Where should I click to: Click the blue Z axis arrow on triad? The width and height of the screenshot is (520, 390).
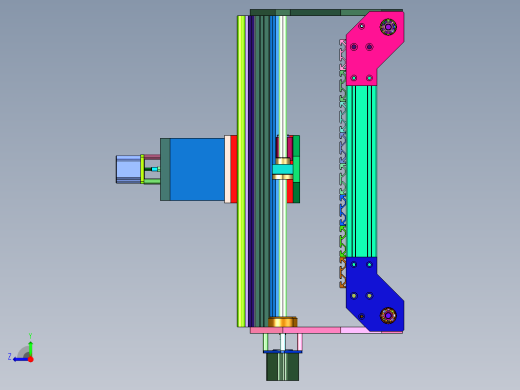[x=20, y=359]
